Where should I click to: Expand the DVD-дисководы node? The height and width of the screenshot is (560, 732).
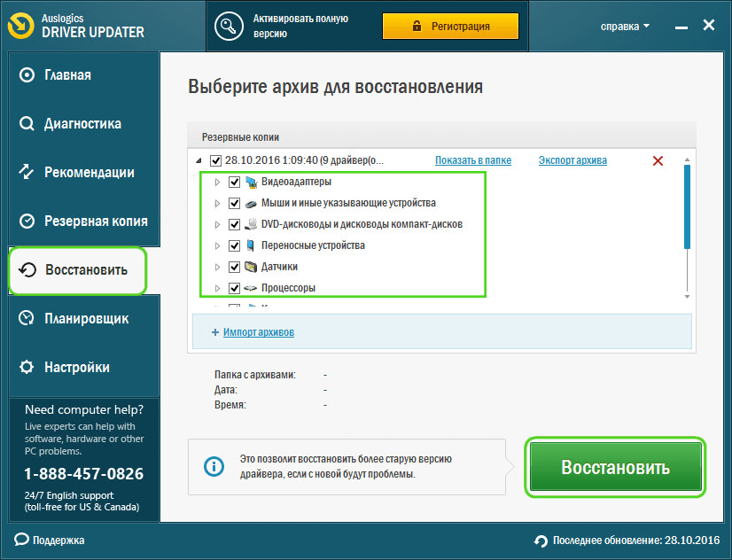pyautogui.click(x=217, y=224)
